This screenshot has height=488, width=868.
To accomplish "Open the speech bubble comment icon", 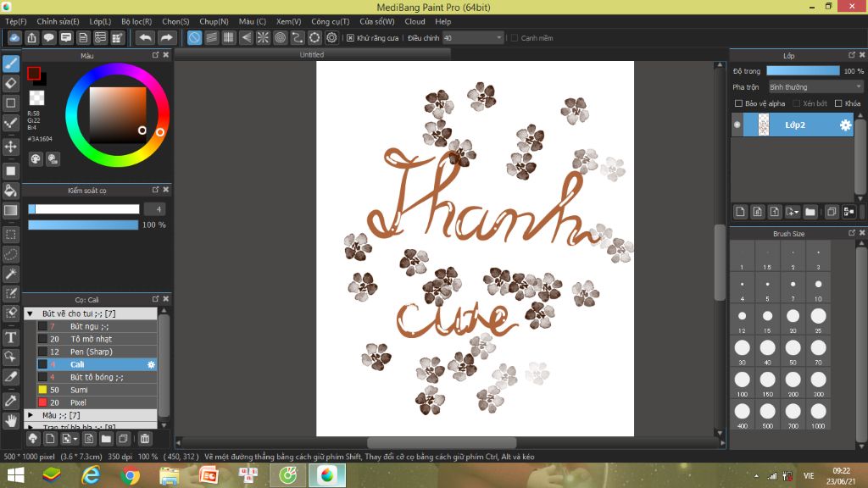I will (x=48, y=37).
